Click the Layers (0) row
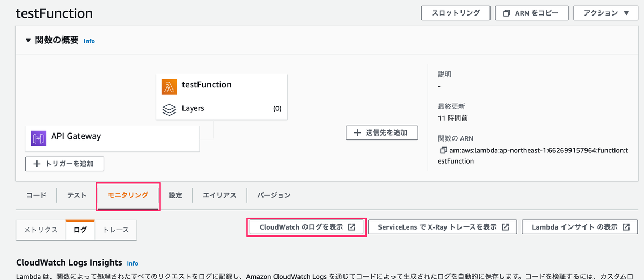The width and height of the screenshot is (644, 280). click(222, 108)
